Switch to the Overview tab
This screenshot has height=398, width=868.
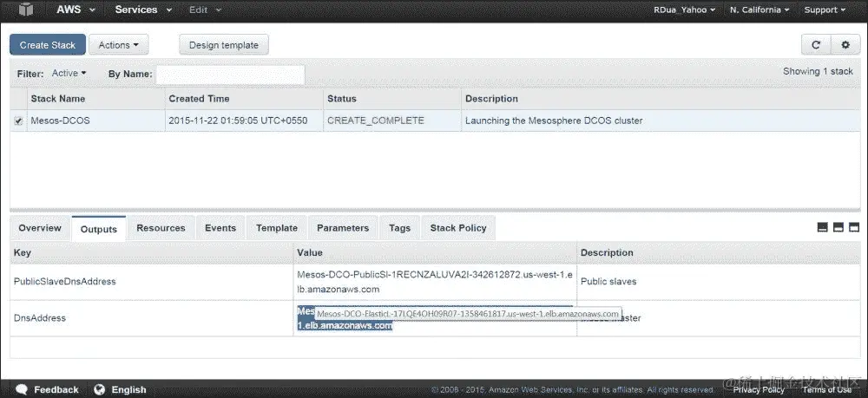tap(40, 228)
